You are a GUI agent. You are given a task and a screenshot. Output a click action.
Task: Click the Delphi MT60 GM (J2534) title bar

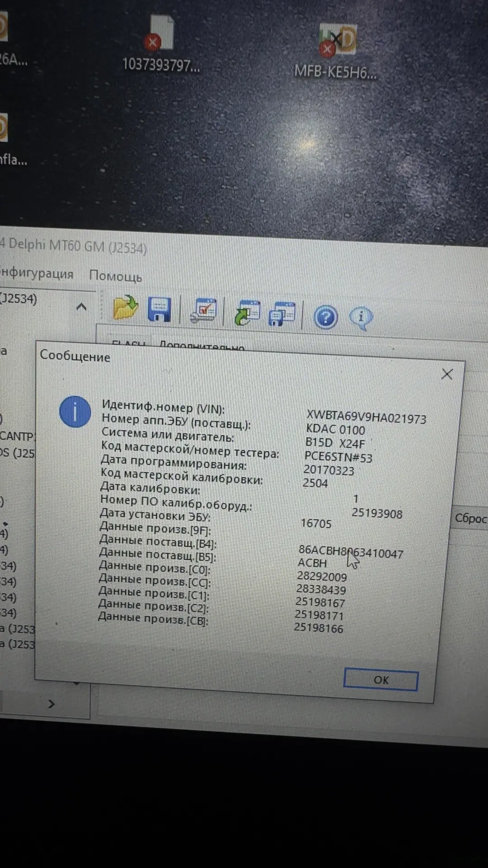point(74,246)
